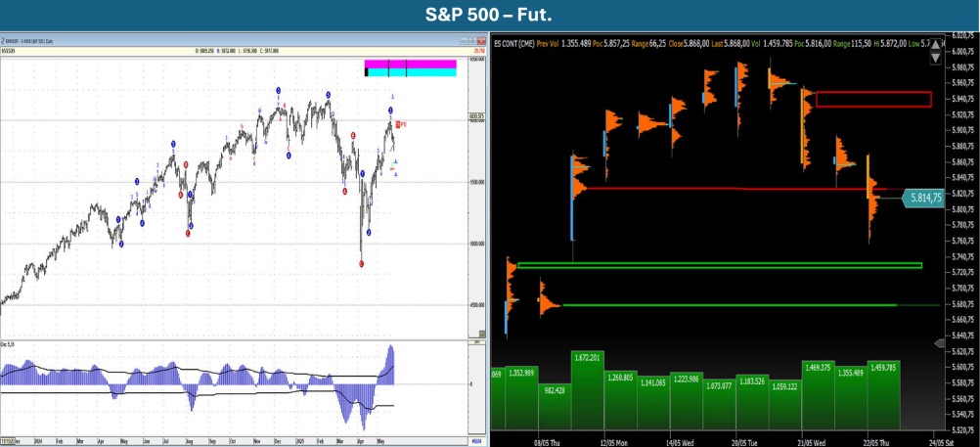Click the Oct label on the daily time axis
This screenshot has height=447, width=980.
coord(233,440)
